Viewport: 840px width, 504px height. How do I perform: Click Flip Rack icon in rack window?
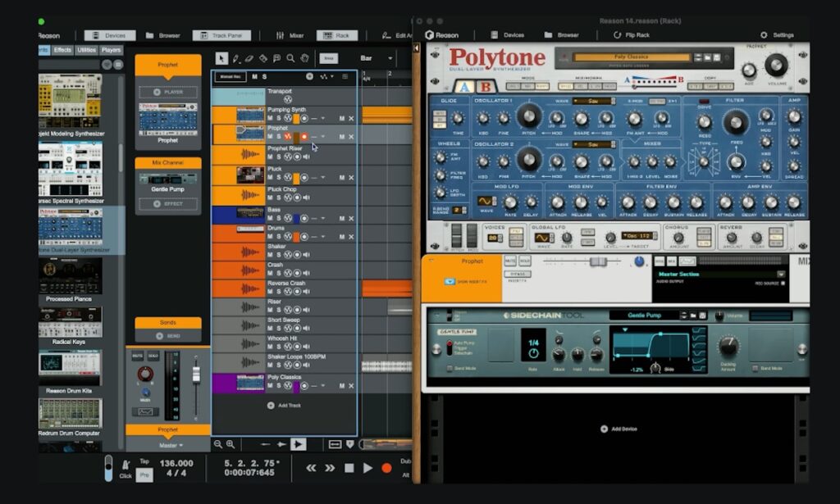click(x=617, y=35)
